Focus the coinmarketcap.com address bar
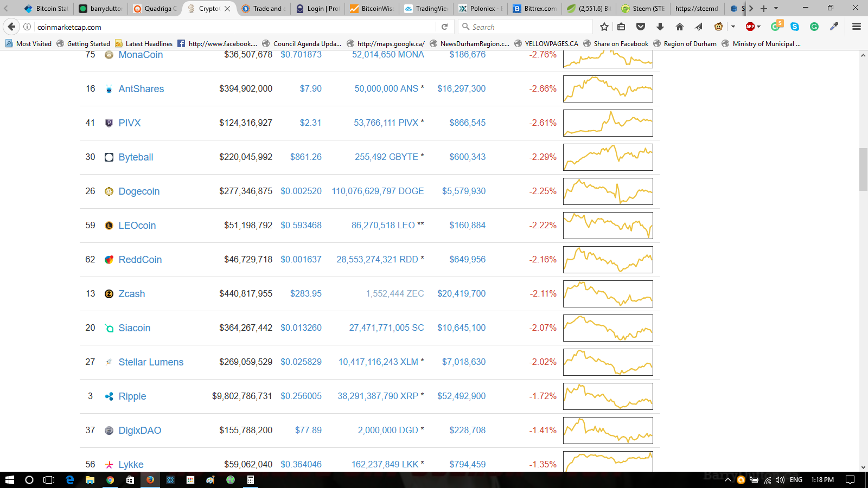Image resolution: width=868 pixels, height=488 pixels. [234, 27]
